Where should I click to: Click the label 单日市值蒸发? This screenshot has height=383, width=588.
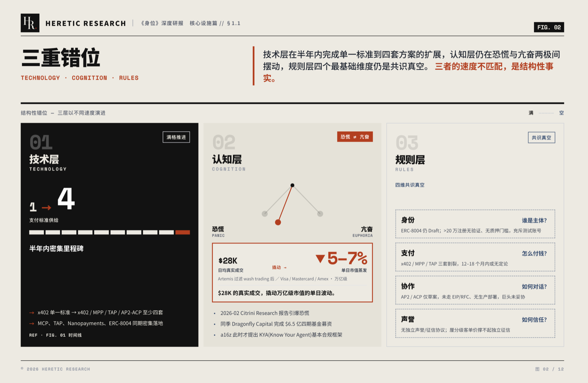354,271
